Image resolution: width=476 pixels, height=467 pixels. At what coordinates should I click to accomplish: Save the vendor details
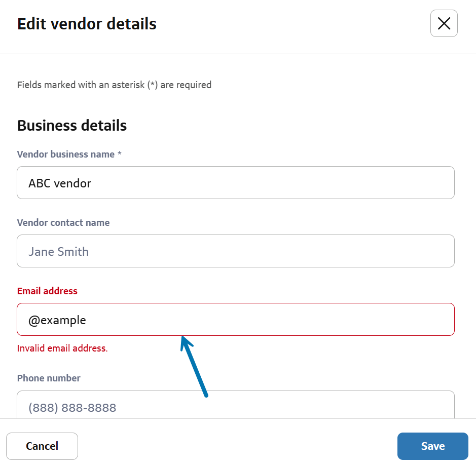point(432,446)
